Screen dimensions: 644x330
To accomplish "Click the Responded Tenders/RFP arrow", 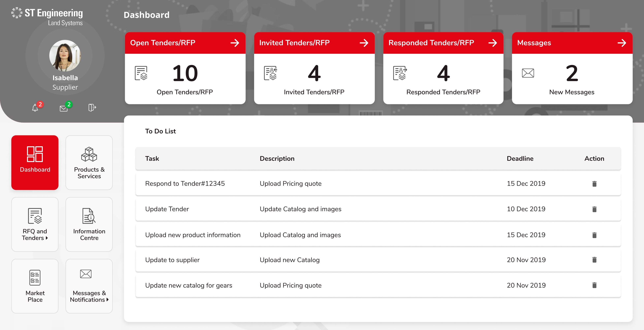I will pos(492,43).
